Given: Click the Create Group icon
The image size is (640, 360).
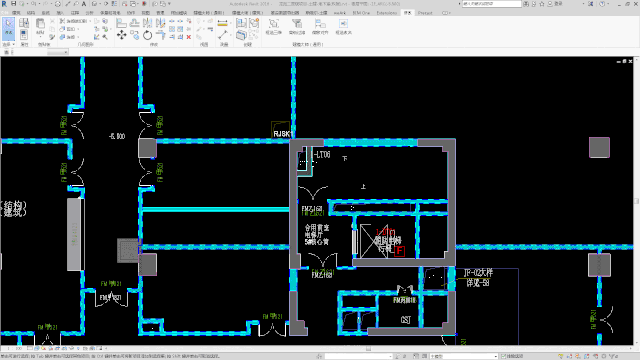Looking at the screenshot, I should tap(254, 23).
